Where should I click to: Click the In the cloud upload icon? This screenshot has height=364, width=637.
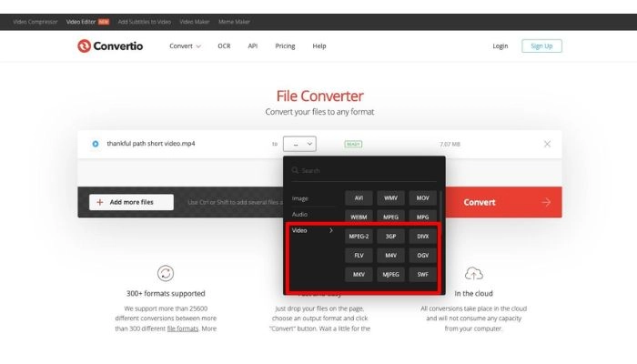pyautogui.click(x=473, y=273)
